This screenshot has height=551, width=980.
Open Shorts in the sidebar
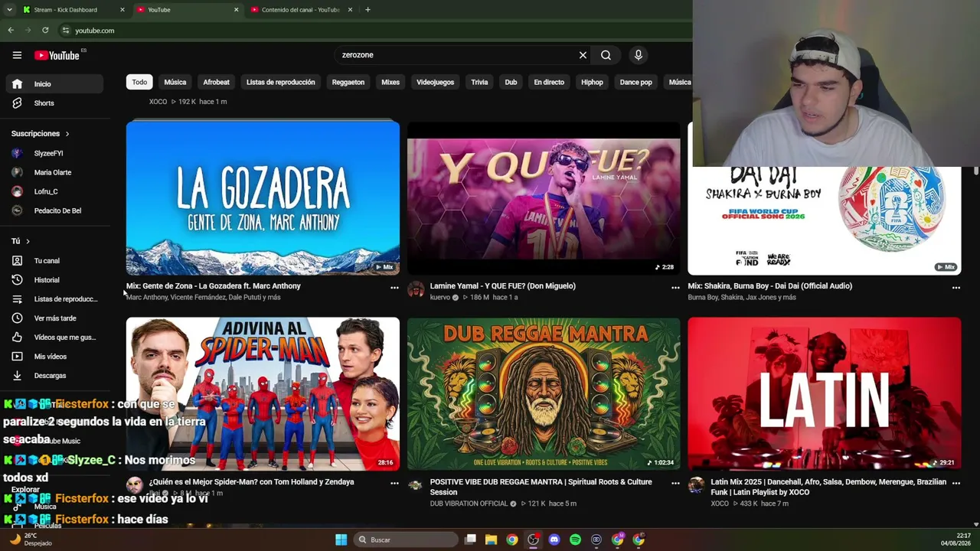(x=54, y=103)
